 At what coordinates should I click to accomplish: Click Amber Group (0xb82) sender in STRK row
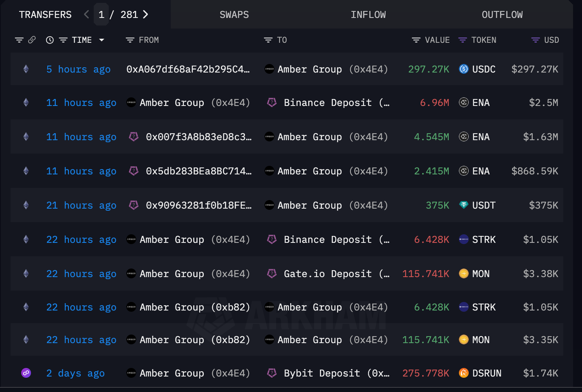tap(195, 307)
